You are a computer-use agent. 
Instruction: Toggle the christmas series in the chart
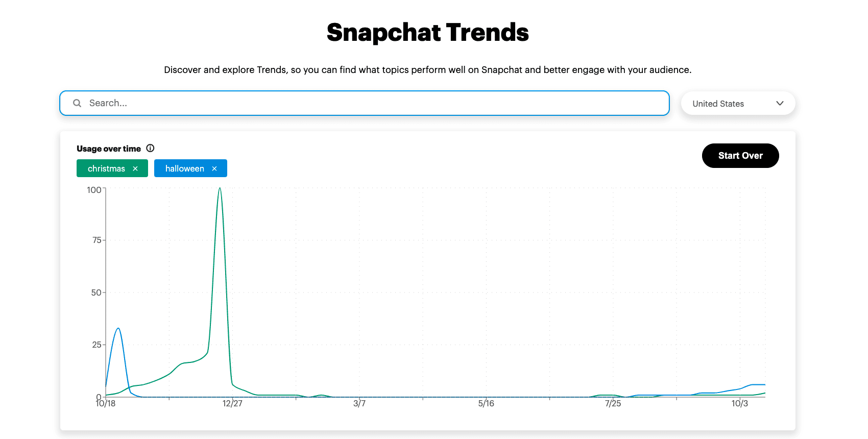(x=106, y=168)
